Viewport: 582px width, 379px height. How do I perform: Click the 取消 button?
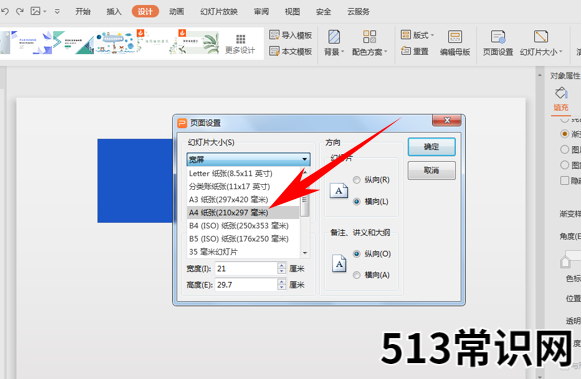click(431, 170)
